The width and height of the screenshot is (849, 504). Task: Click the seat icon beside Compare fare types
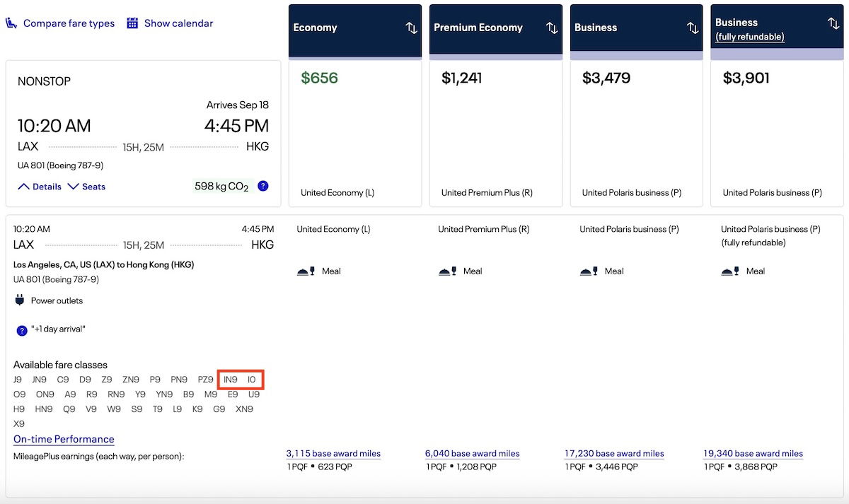11,23
